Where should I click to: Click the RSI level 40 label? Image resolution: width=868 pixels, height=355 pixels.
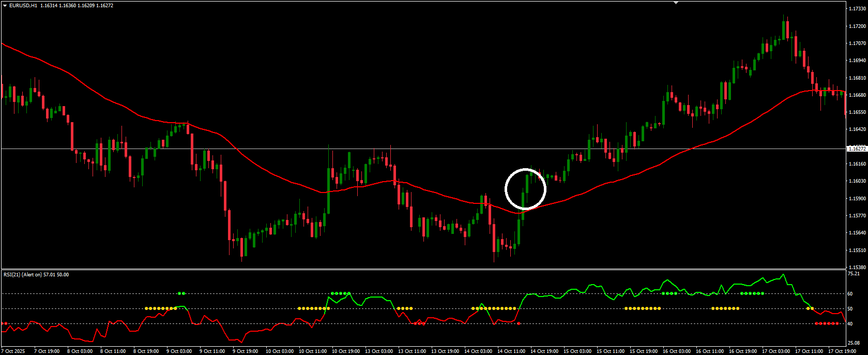[850, 324]
